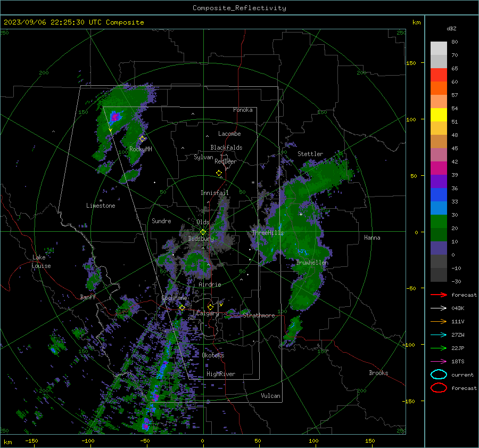The image size is (479, 448).
Task: Click the -30 dBZ dark gray swatch
Action: [439, 275]
